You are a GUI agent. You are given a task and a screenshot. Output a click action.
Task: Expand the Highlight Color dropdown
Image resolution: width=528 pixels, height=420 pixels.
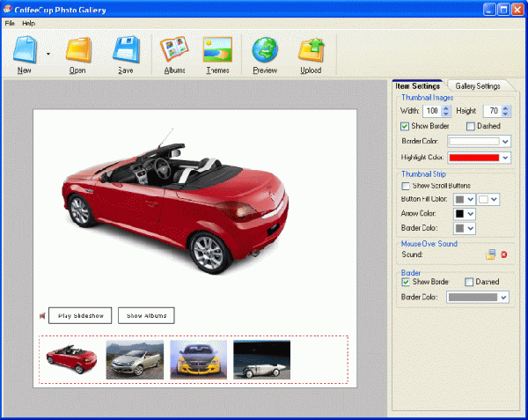click(x=505, y=158)
